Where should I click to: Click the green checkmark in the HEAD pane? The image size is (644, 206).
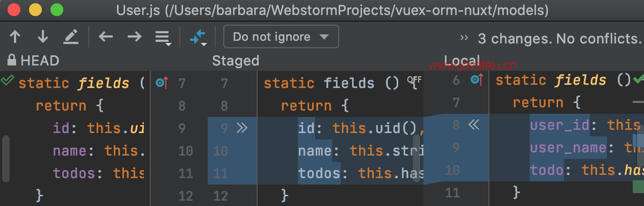(x=8, y=80)
